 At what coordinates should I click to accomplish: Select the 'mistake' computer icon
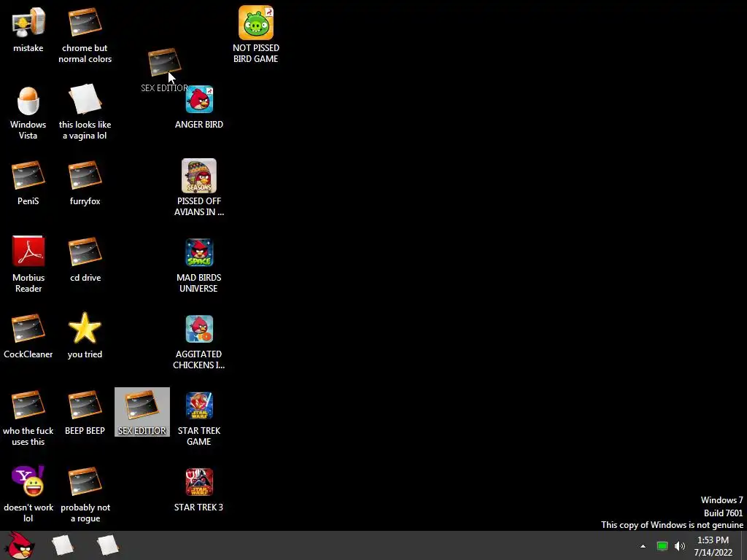[28, 23]
